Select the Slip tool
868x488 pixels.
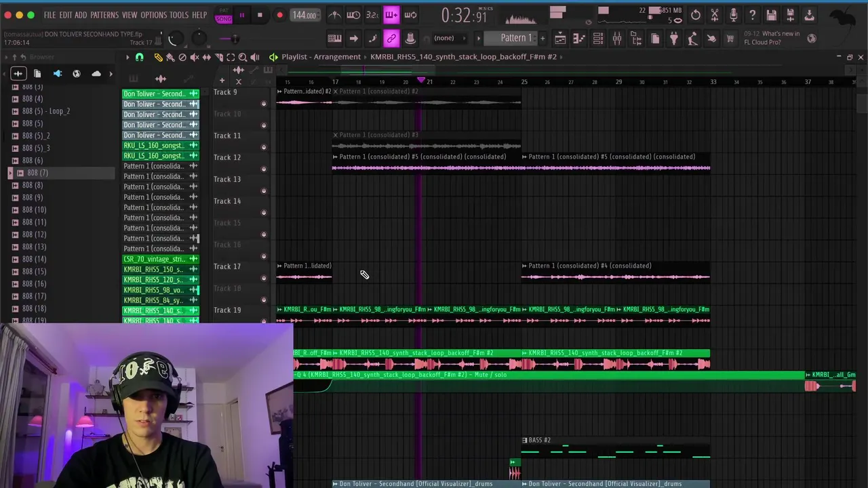point(207,58)
